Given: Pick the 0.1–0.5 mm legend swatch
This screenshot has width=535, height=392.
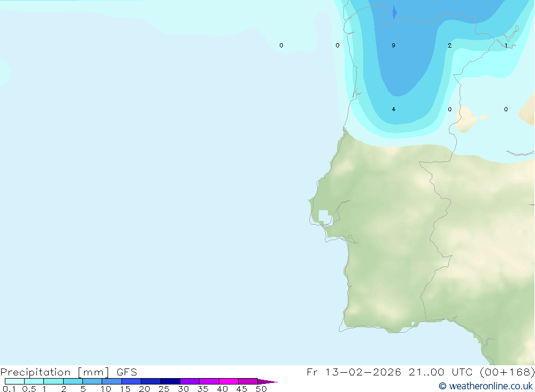Looking at the screenshot, I should (14, 381).
